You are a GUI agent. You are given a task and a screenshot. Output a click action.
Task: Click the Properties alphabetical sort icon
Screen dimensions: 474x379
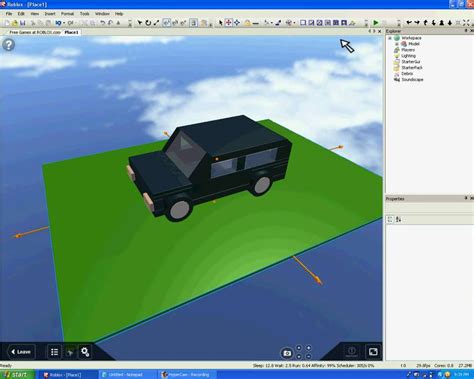pyautogui.click(x=399, y=219)
